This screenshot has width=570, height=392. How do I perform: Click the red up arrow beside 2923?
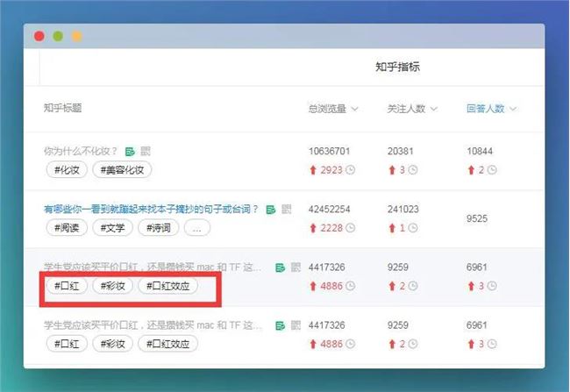tap(313, 170)
